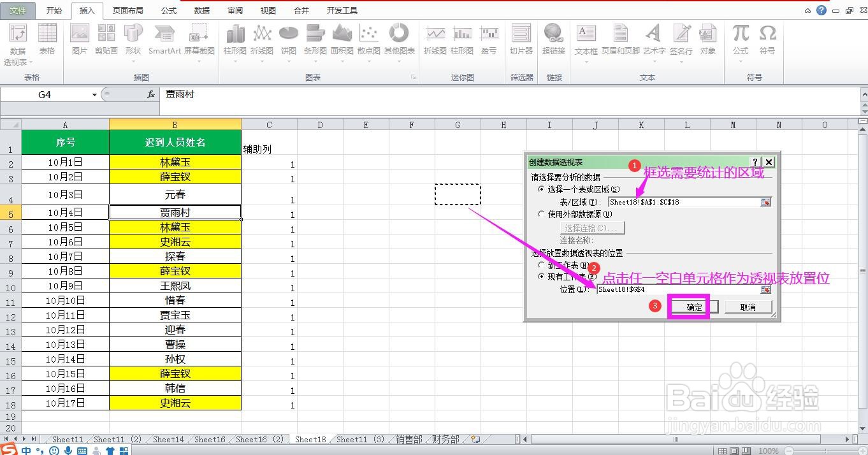Click the range selector icon for 表/区域 field
Viewport: 868px width, 455px height.
click(x=765, y=202)
